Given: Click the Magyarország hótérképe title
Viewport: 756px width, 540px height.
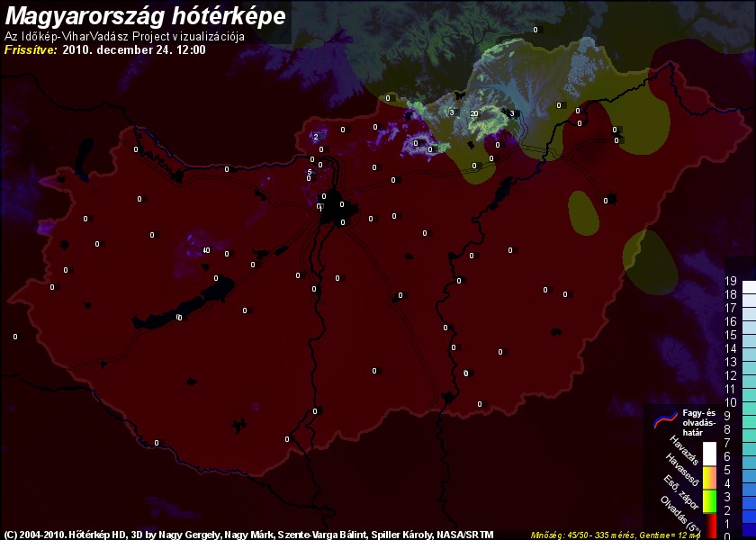Looking at the screenshot, I should coord(146,16).
